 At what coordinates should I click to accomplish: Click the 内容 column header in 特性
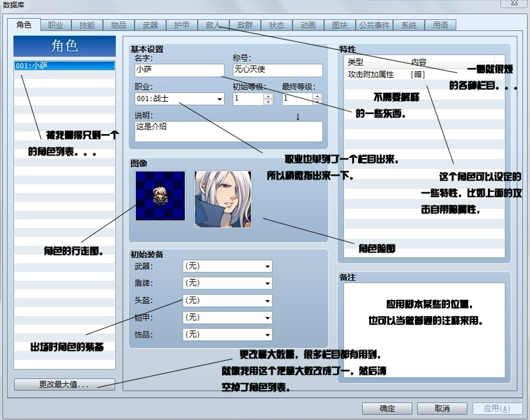pyautogui.click(x=451, y=62)
